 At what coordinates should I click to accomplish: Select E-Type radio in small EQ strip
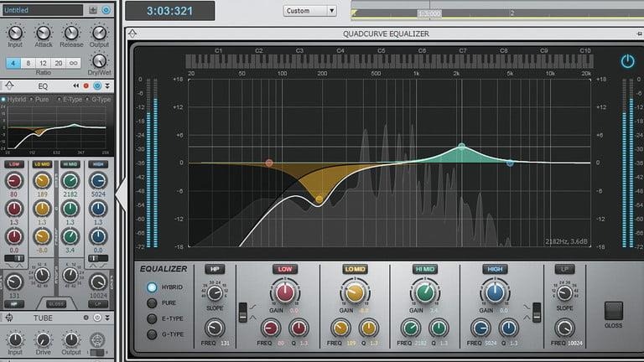[x=60, y=100]
